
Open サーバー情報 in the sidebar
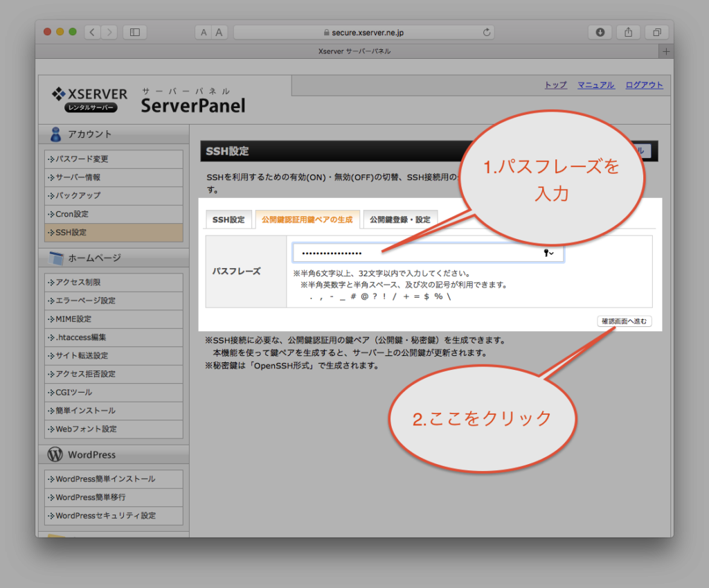[x=114, y=177]
